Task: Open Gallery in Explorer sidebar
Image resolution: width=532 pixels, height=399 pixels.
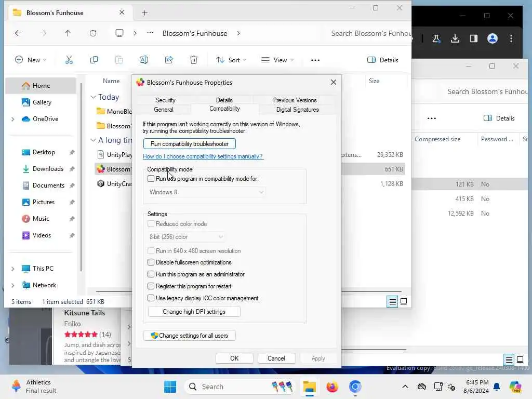Action: pyautogui.click(x=42, y=102)
